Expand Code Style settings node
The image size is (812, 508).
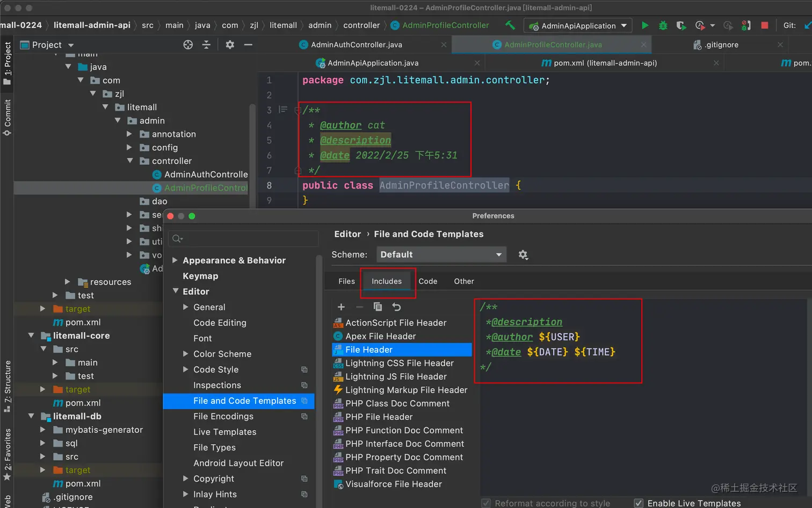tap(186, 369)
